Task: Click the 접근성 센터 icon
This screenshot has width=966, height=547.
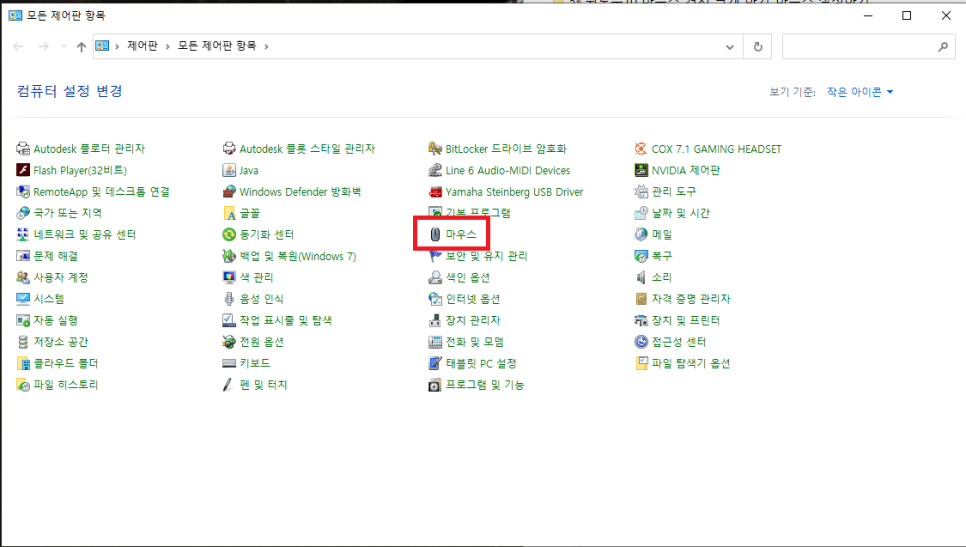Action: point(641,342)
